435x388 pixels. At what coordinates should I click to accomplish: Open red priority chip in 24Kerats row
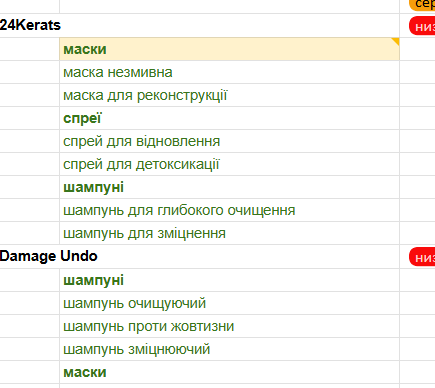click(x=422, y=26)
